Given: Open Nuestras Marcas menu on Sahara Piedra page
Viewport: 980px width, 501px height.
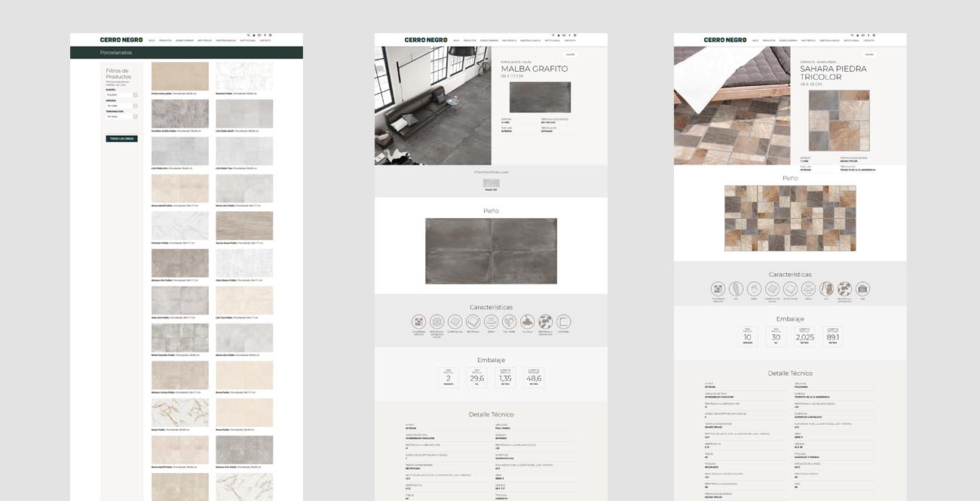Looking at the screenshot, I should pyautogui.click(x=829, y=40).
